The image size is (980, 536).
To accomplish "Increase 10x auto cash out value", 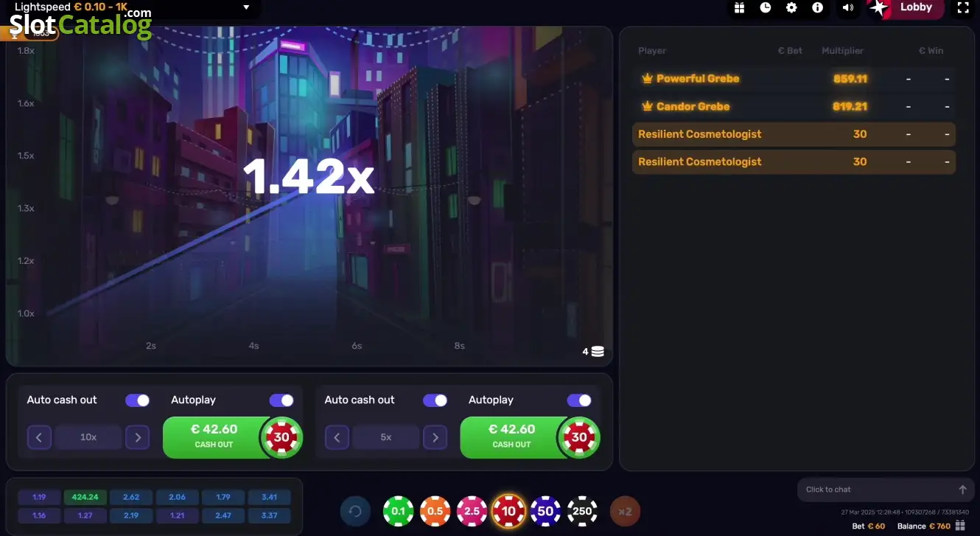I will coord(138,437).
